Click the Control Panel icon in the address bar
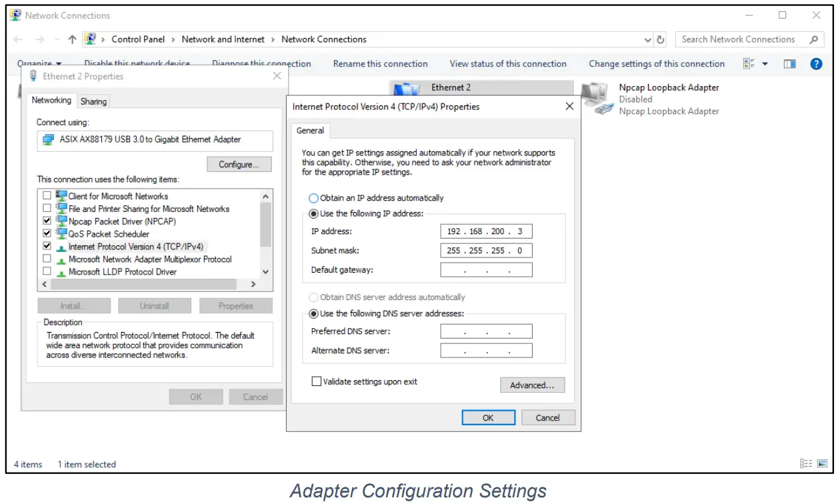This screenshot has width=838, height=504. (91, 39)
